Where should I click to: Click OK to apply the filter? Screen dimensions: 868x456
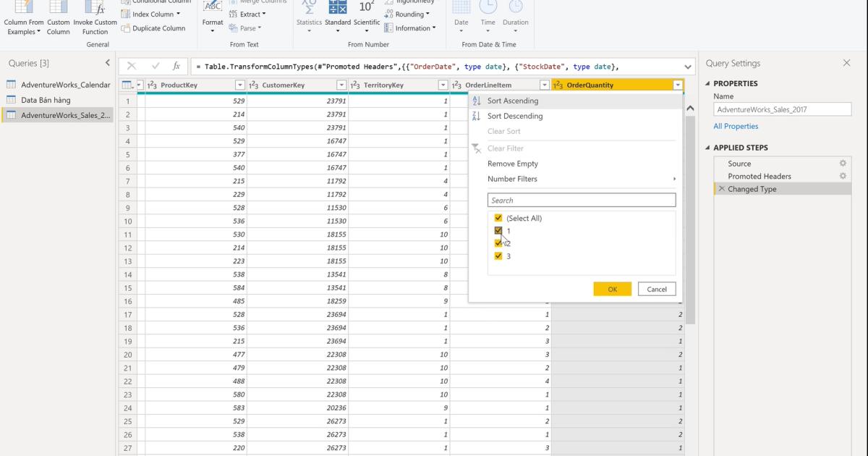pyautogui.click(x=612, y=288)
